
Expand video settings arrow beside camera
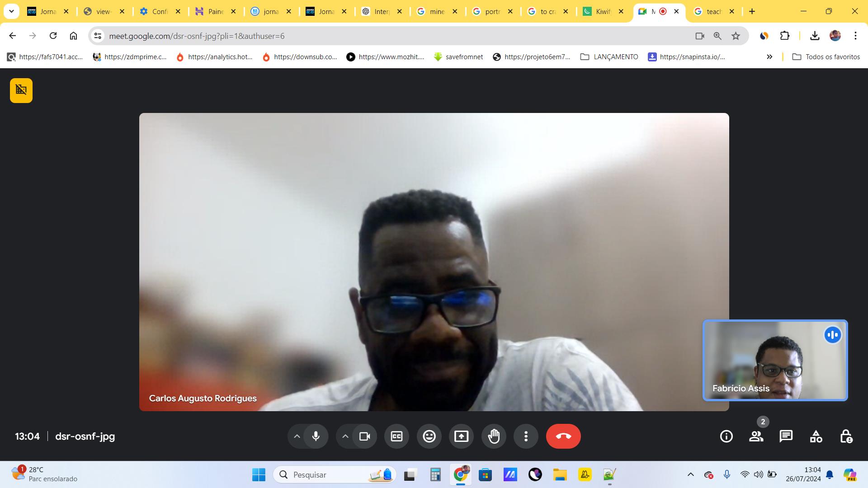click(x=345, y=436)
